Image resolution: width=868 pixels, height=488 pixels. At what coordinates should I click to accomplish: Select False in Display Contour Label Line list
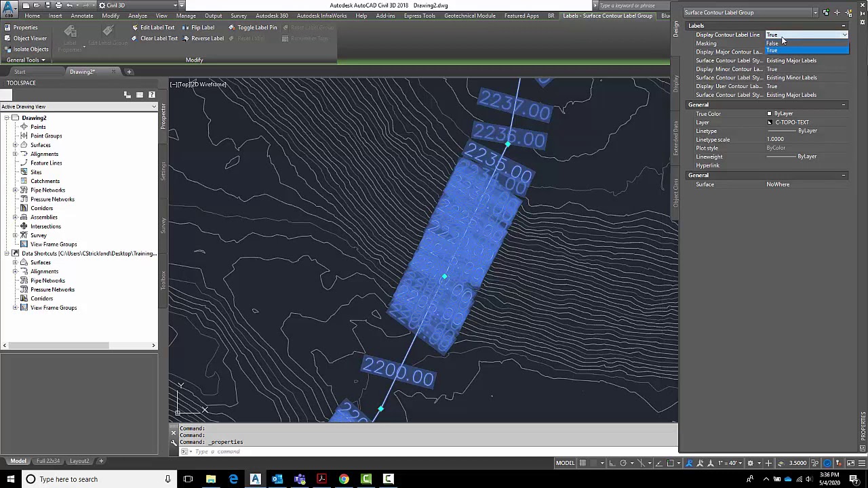807,43
